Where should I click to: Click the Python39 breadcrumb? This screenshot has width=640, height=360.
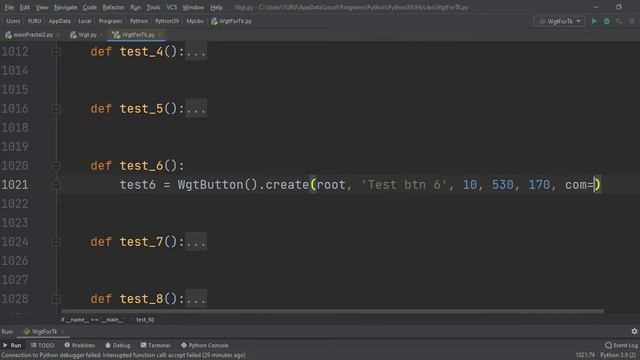(167, 21)
